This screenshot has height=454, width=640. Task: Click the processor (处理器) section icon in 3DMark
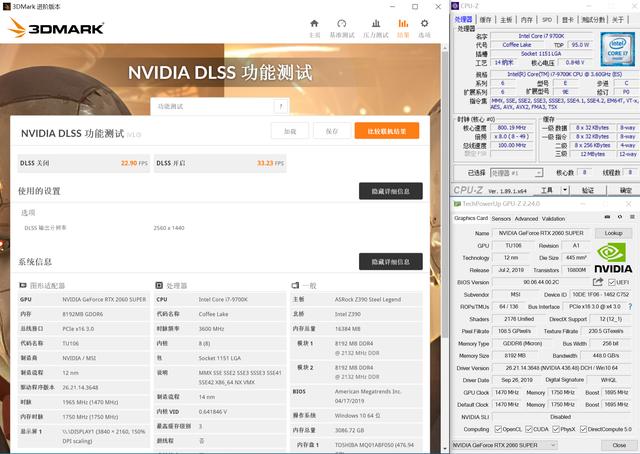pos(159,285)
